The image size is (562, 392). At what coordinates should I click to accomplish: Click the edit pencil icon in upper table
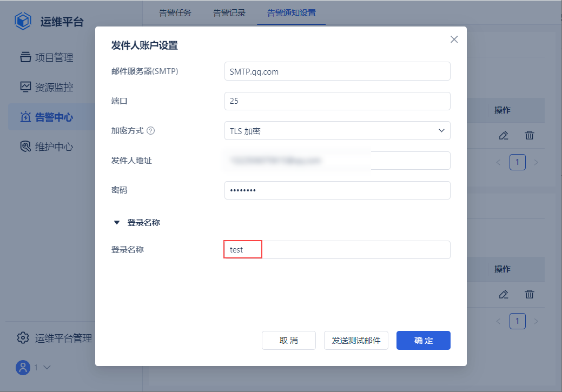click(x=504, y=136)
